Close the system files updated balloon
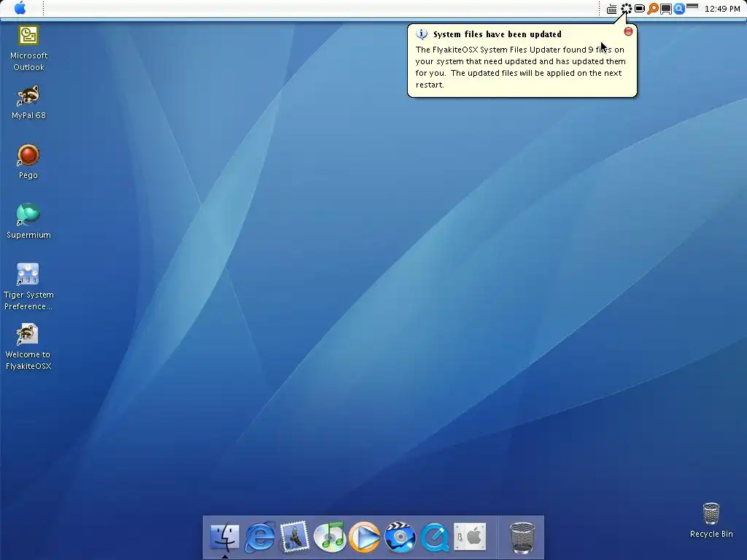 click(x=628, y=31)
